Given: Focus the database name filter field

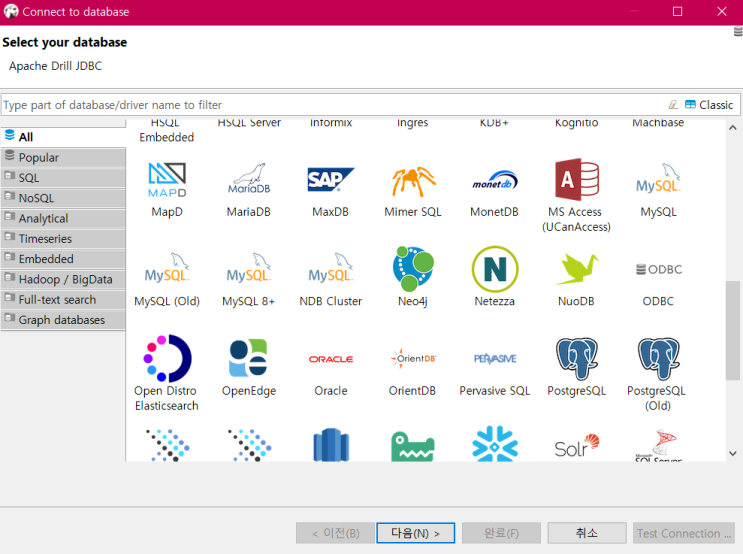Looking at the screenshot, I should pyautogui.click(x=332, y=105).
